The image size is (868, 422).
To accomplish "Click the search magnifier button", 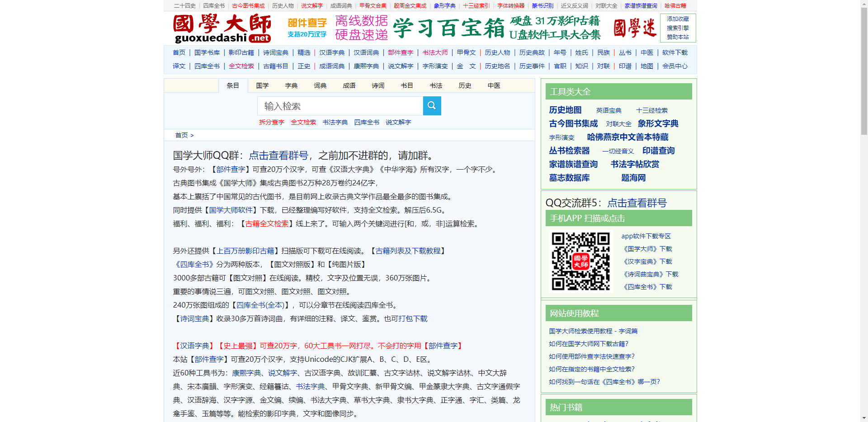I will pyautogui.click(x=431, y=105).
